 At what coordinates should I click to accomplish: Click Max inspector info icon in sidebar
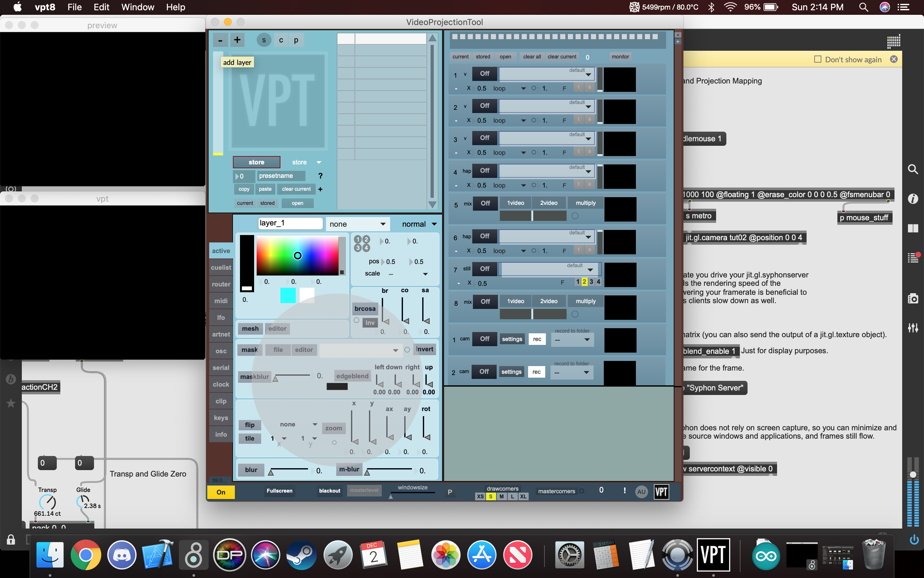point(913,198)
